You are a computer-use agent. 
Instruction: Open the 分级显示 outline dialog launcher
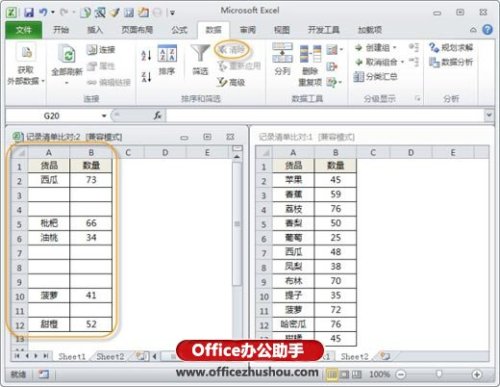click(x=417, y=98)
